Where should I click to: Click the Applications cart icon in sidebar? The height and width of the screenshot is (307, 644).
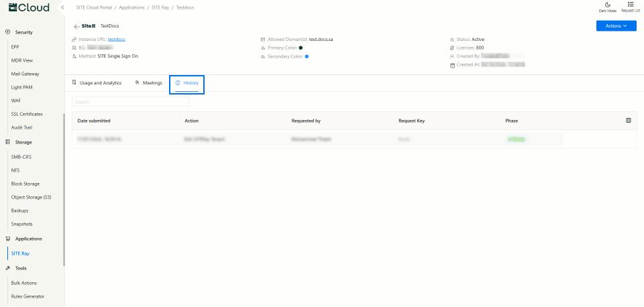click(8, 239)
